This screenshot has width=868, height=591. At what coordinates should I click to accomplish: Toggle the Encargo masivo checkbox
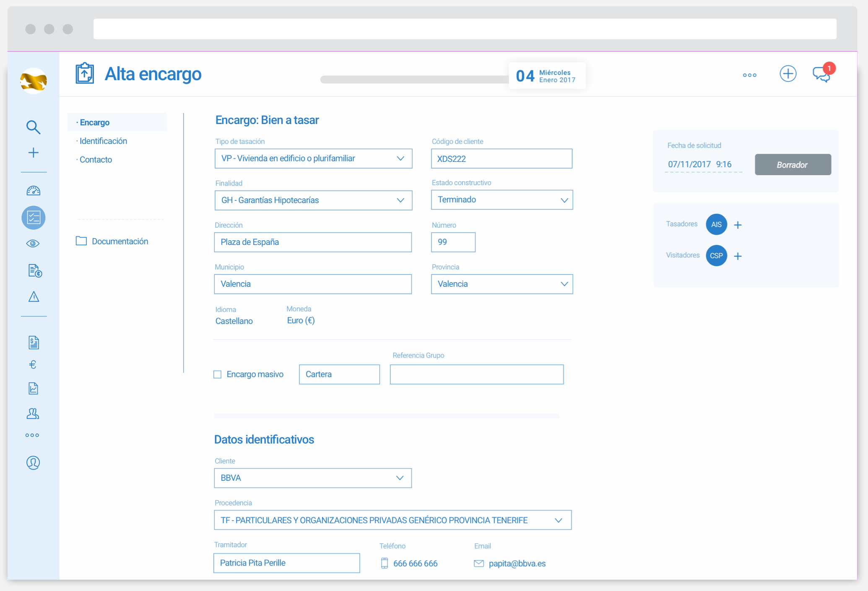[217, 374]
